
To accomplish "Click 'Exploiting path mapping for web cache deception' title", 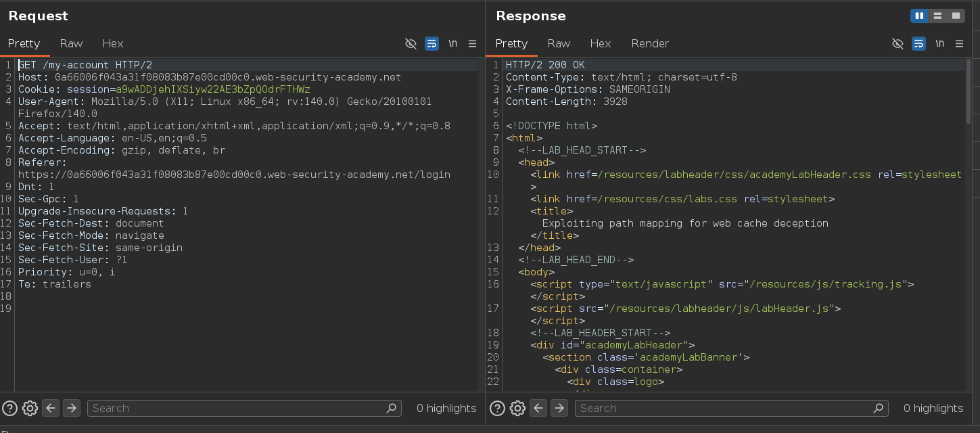I will pos(685,223).
